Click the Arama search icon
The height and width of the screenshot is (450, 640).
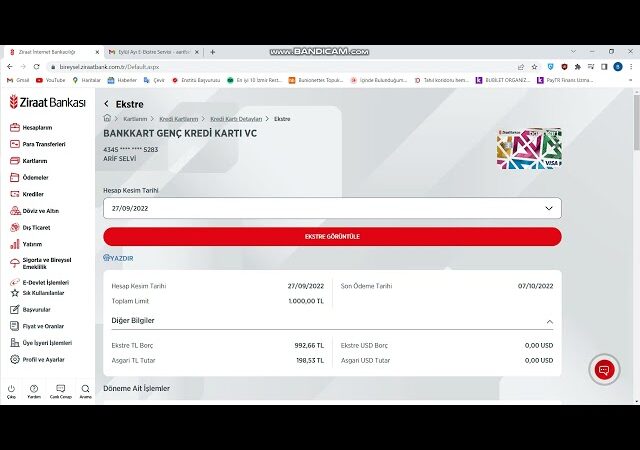pos(85,389)
